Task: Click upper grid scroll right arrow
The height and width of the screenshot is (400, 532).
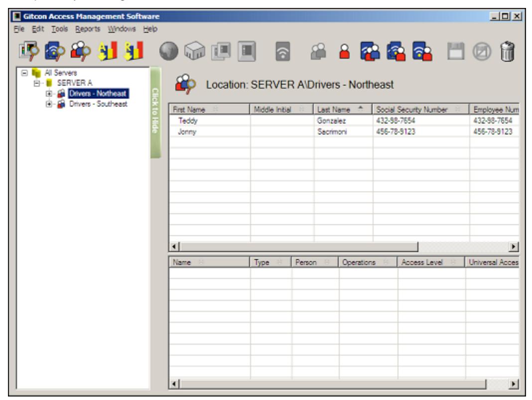Action: coord(514,246)
